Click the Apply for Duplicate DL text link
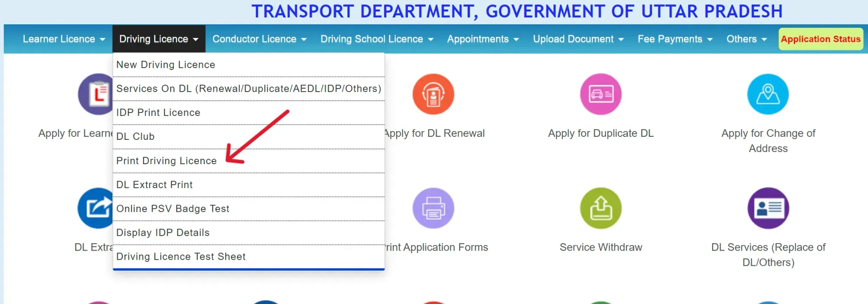Viewport: 868px width, 304px height. [x=601, y=133]
